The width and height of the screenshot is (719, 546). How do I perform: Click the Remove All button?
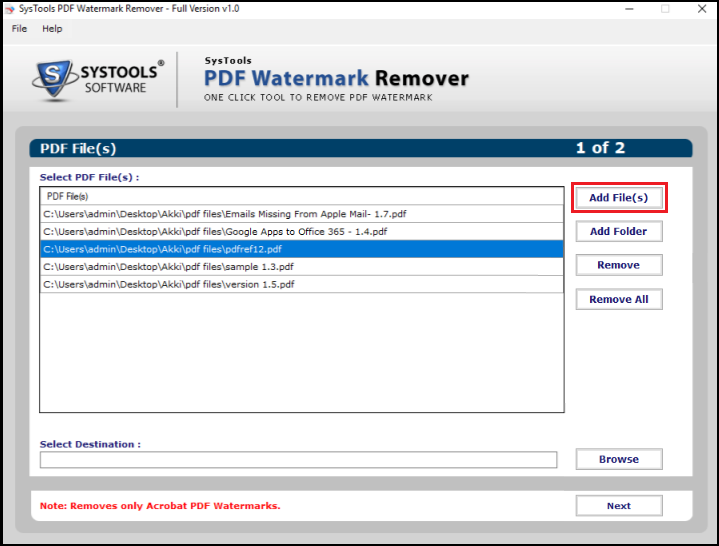[x=619, y=299]
